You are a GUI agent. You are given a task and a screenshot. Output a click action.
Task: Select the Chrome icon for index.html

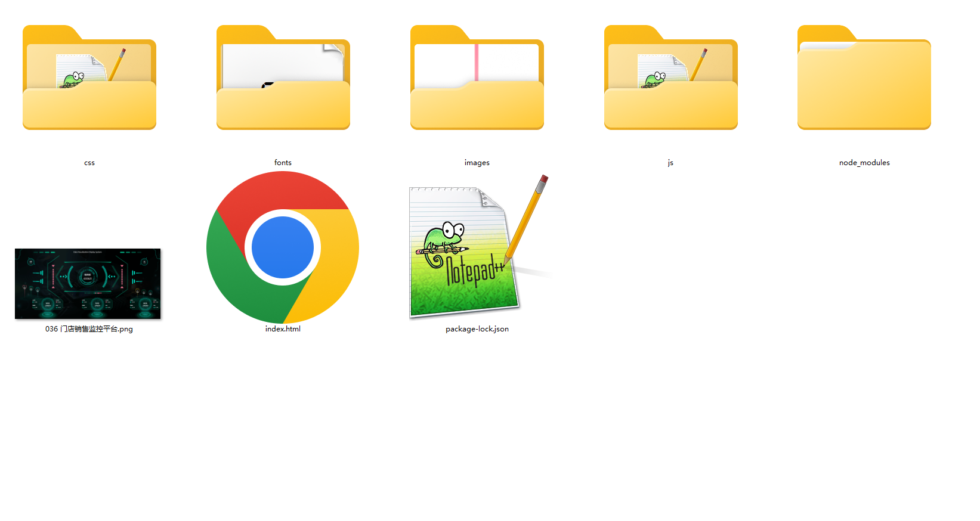tap(283, 247)
